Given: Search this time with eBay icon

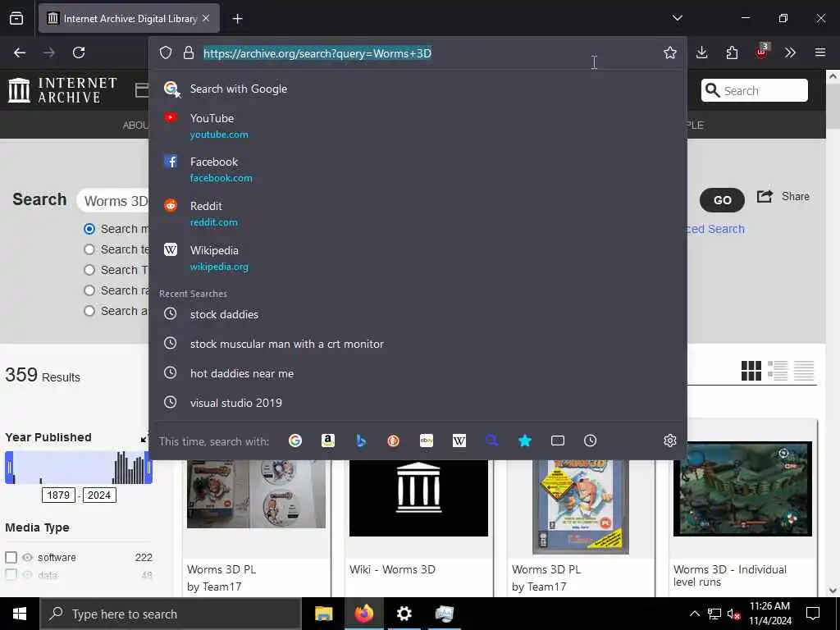Looking at the screenshot, I should coord(427,441).
